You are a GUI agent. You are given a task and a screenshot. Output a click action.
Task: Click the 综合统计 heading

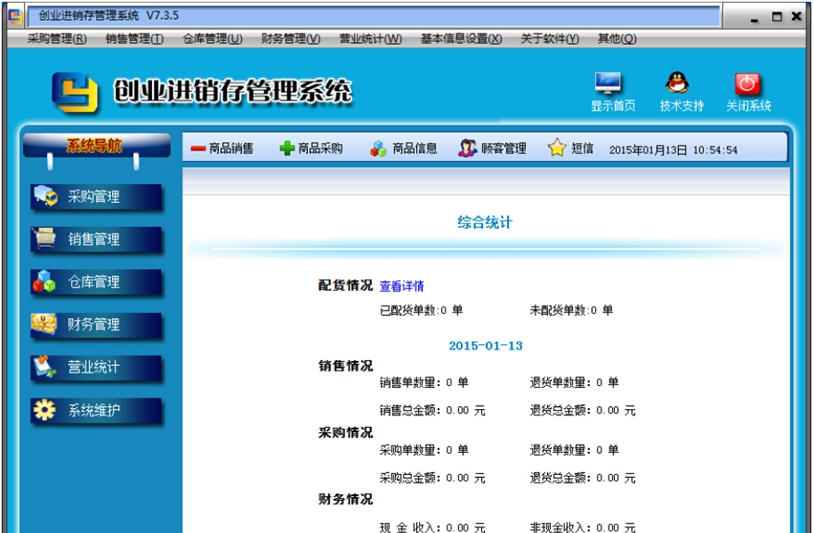[x=485, y=223]
